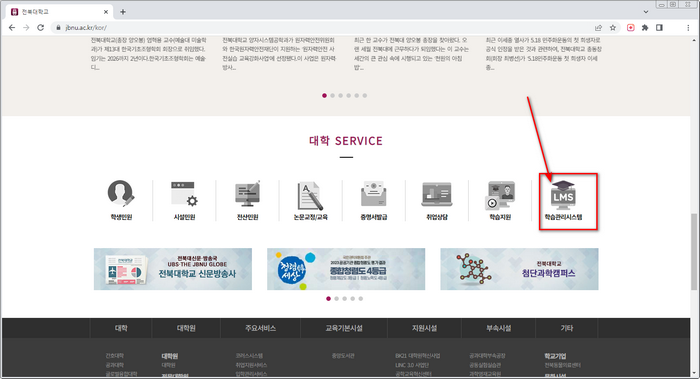Select the third news carousel dot
The height and width of the screenshot is (379, 700).
[341, 96]
